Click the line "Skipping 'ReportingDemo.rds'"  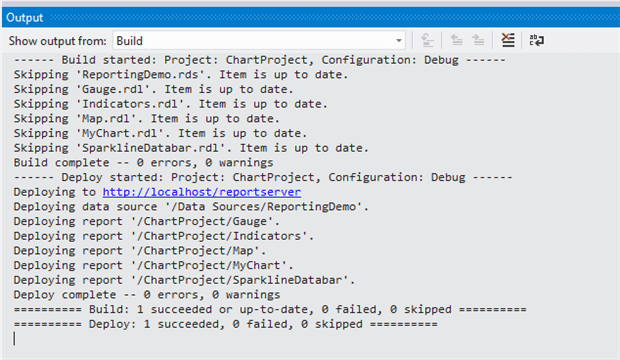(181, 75)
